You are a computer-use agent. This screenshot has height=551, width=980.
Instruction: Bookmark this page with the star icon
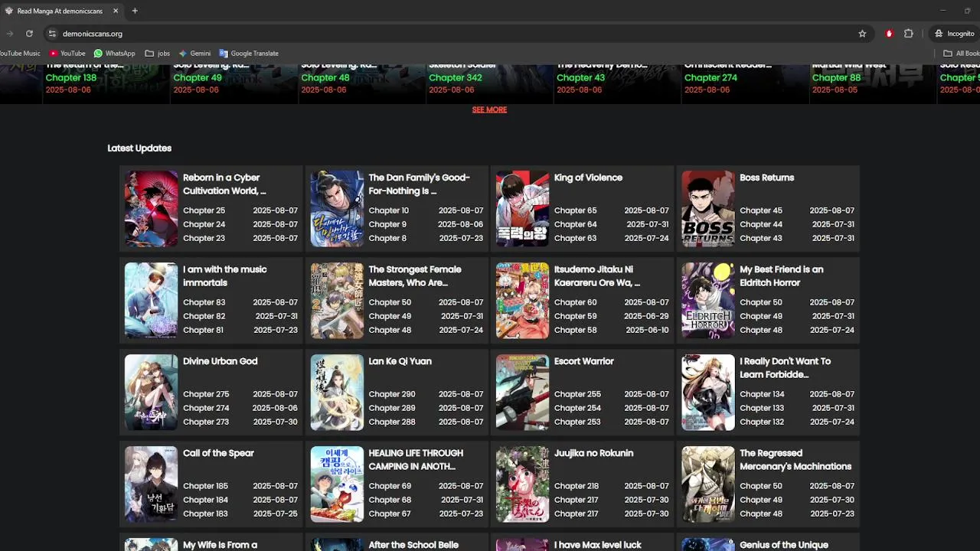pyautogui.click(x=862, y=34)
